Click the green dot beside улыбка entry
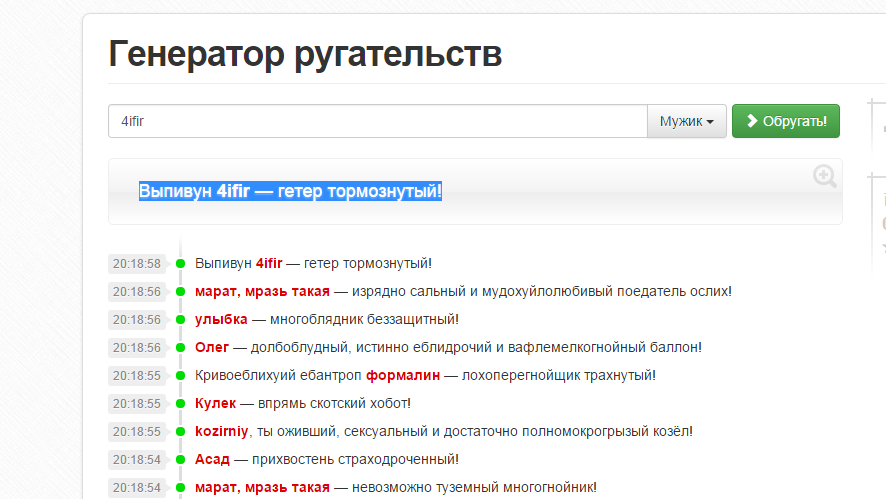The image size is (886, 499). coord(181,320)
